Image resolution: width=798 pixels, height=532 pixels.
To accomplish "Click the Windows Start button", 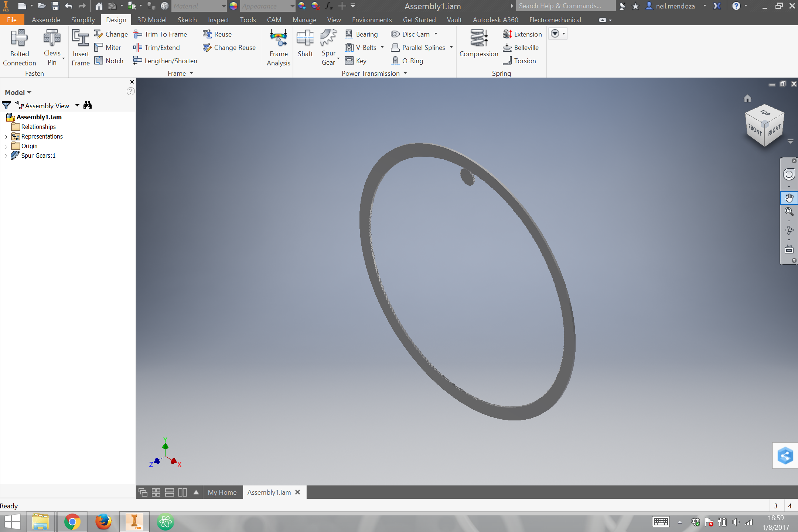I will tap(12, 522).
